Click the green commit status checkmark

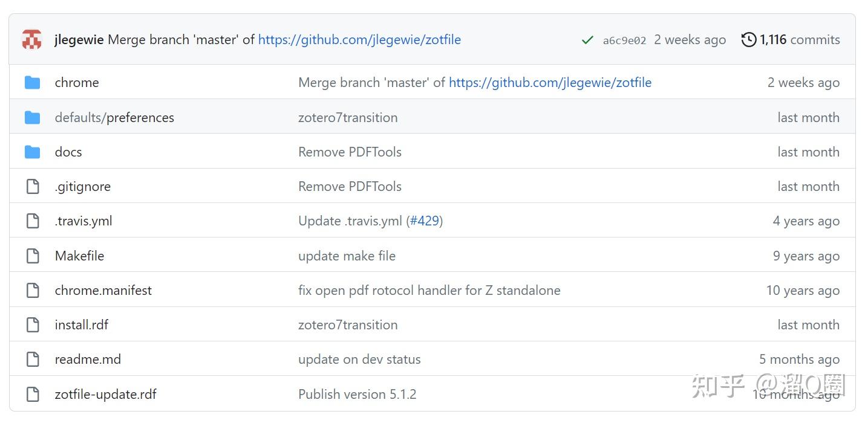(x=587, y=40)
